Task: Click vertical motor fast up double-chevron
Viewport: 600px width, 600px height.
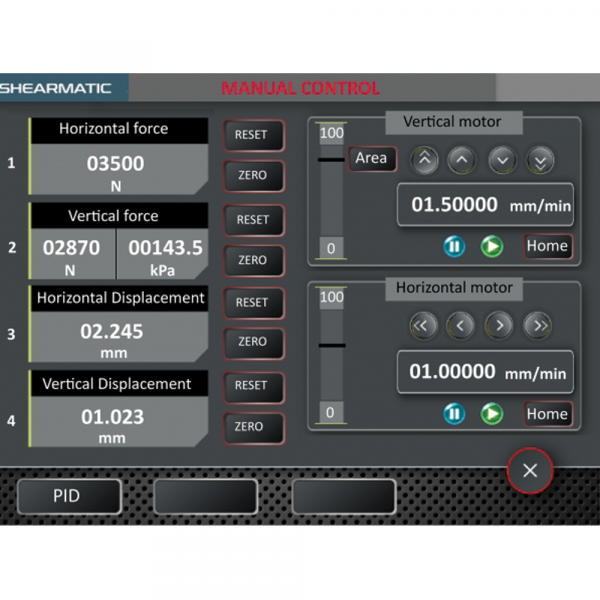Action: (425, 159)
